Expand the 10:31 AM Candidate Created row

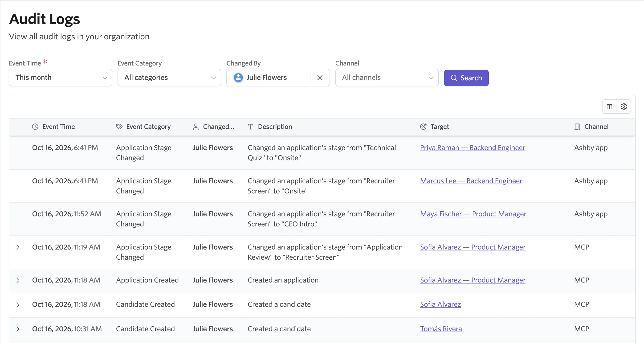pyautogui.click(x=18, y=329)
